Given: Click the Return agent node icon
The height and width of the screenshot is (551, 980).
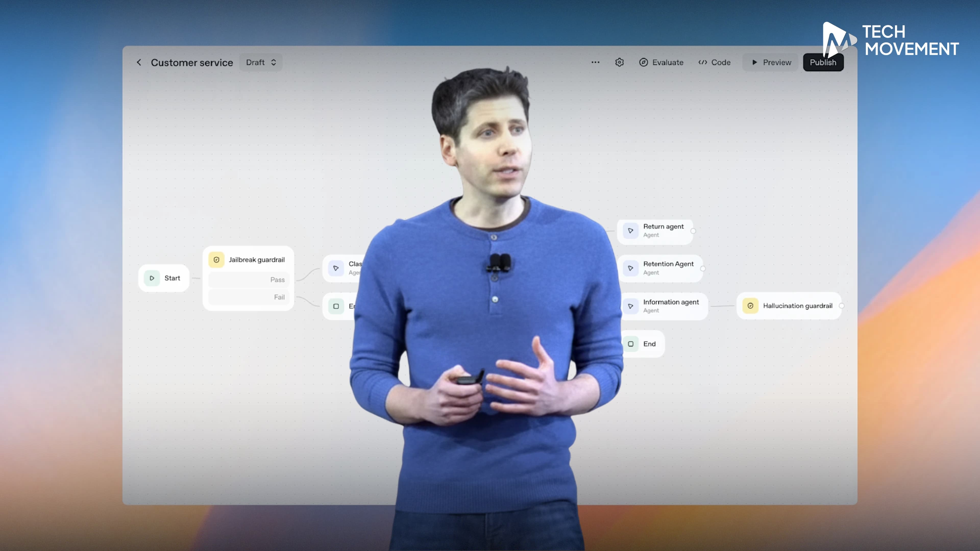Looking at the screenshot, I should (x=630, y=230).
